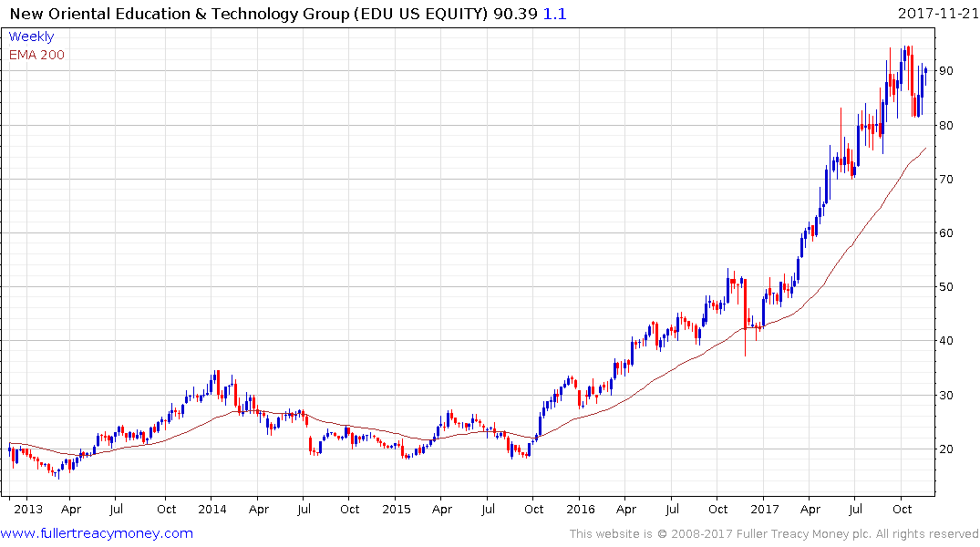Click the 2016 year label on time axis
Screen dimensions: 980x547
(x=581, y=510)
